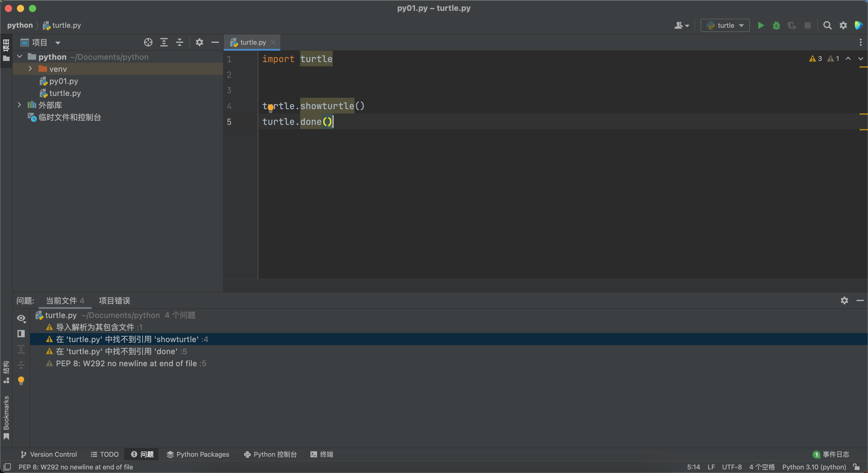Hide the problems panel
This screenshot has width=868, height=473.
[x=860, y=300]
